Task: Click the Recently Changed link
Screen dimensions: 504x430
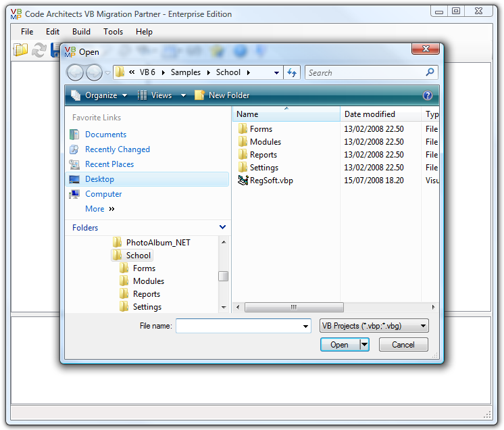Action: (118, 149)
